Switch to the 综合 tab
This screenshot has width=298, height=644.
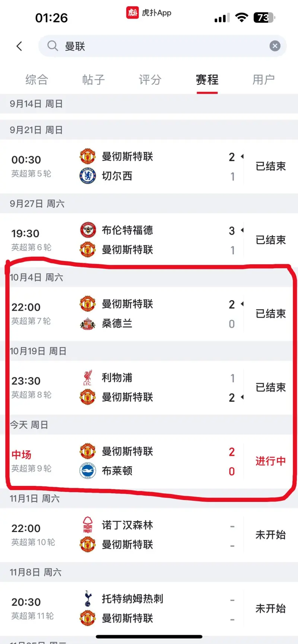[37, 80]
